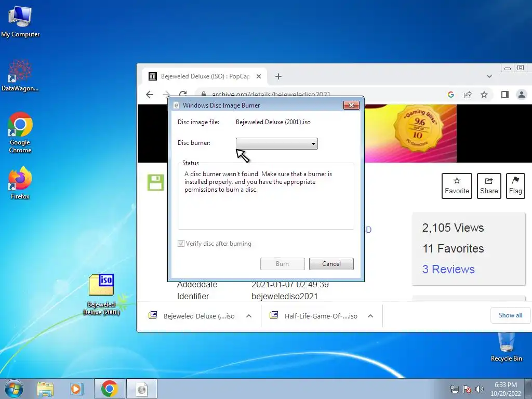The width and height of the screenshot is (532, 399).
Task: Switch to Chrome in the taskbar
Action: [109, 389]
